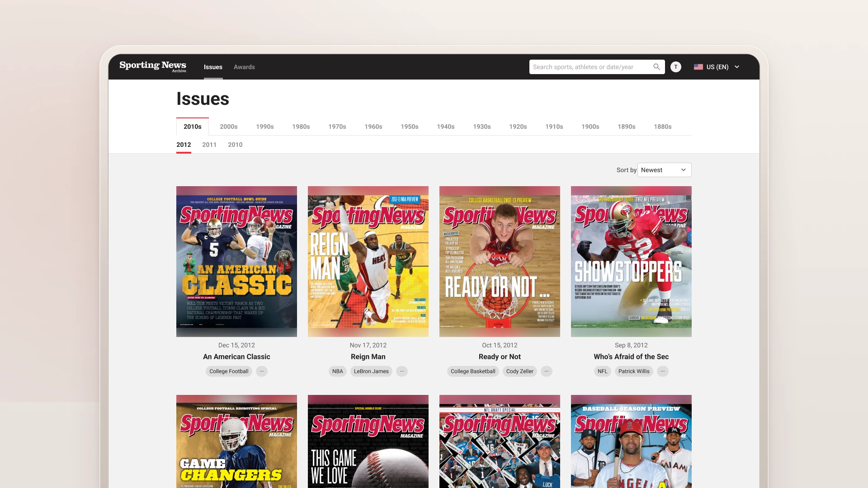Show more tags for An American Classic
Screen dimensions: 868x488
(x=262, y=371)
